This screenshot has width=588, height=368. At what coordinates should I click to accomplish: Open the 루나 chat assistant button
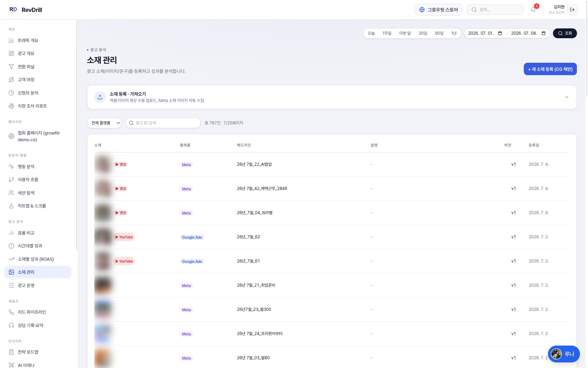[x=564, y=354]
